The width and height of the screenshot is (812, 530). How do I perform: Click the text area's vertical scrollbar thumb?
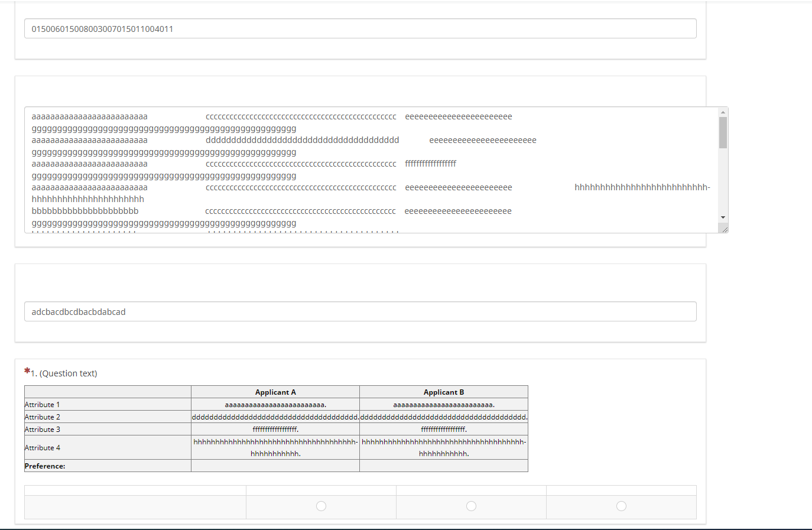tap(723, 132)
